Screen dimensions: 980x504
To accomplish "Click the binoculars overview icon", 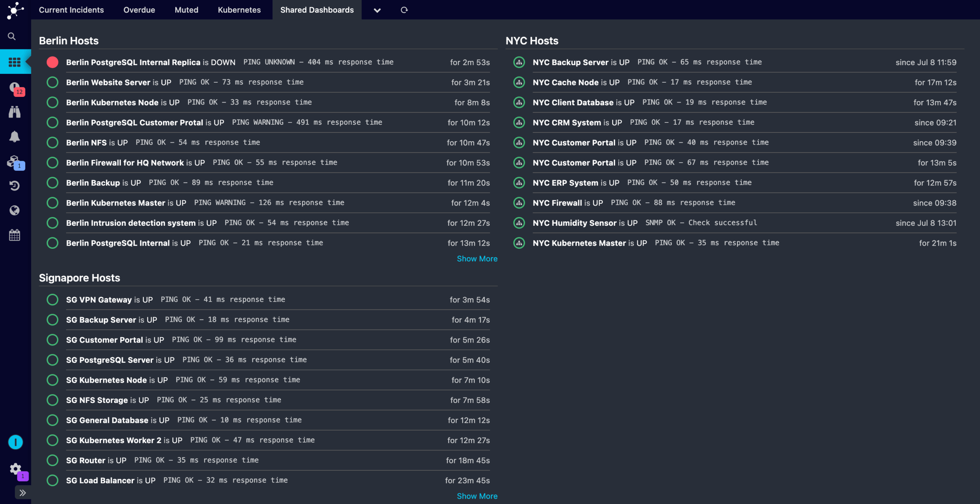I will click(15, 112).
